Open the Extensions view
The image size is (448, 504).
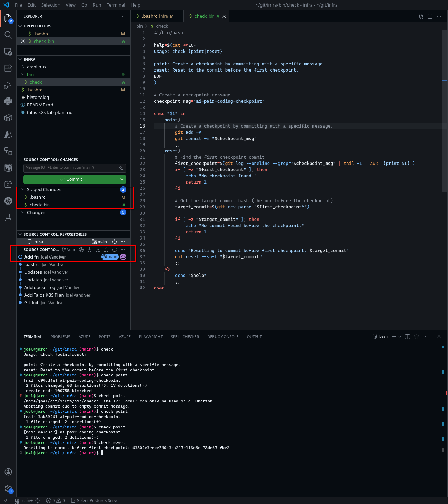click(8, 68)
